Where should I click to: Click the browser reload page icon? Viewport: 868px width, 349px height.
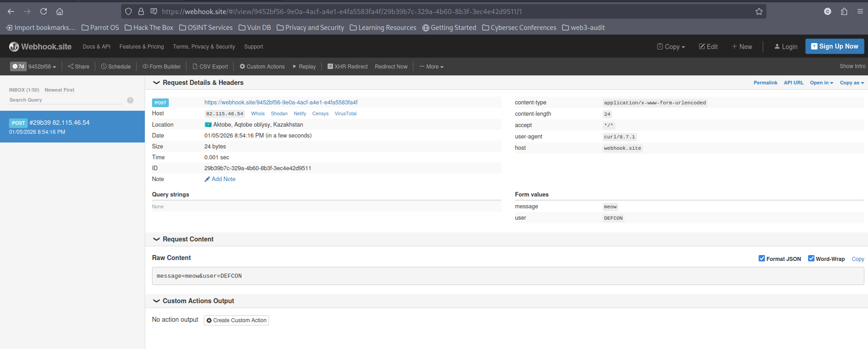pos(44,11)
